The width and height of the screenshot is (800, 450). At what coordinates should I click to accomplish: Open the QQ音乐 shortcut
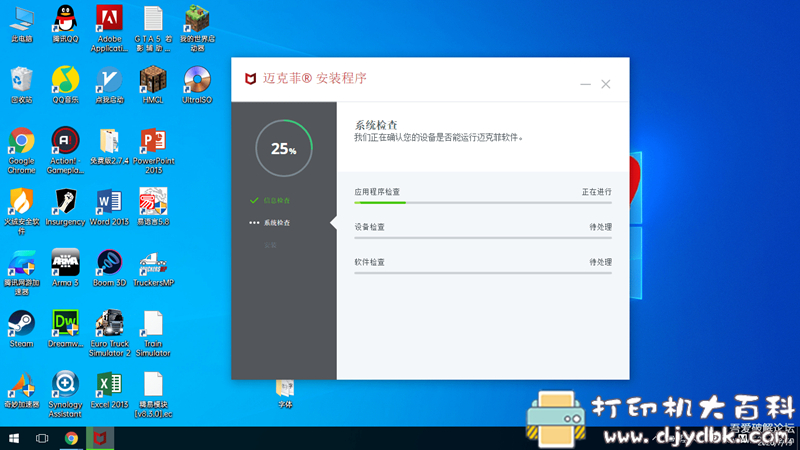(65, 85)
